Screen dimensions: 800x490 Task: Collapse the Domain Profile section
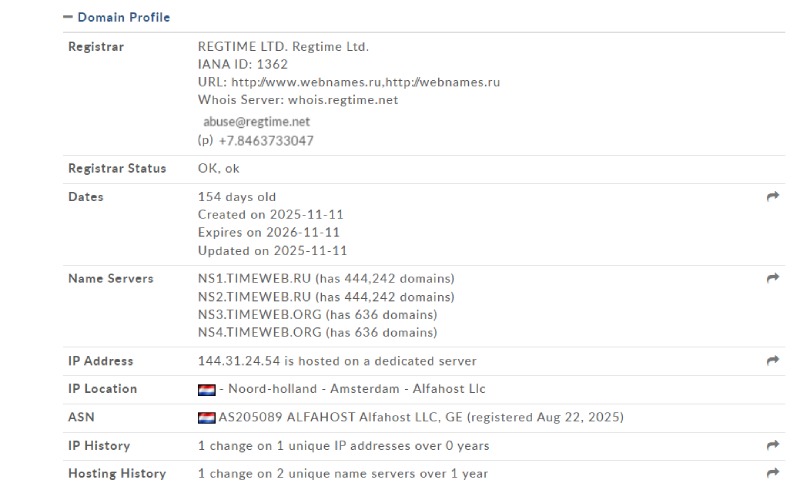click(x=68, y=17)
